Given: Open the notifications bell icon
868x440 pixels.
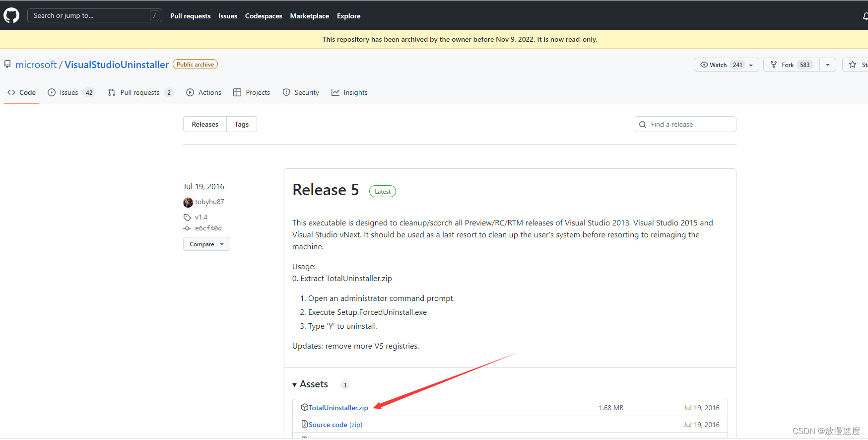Looking at the screenshot, I should (865, 16).
